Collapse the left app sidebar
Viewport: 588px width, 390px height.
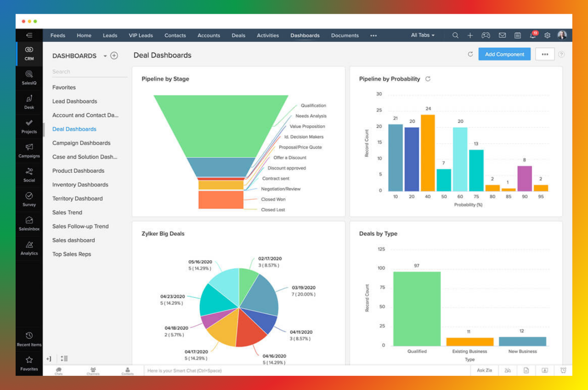tap(29, 35)
